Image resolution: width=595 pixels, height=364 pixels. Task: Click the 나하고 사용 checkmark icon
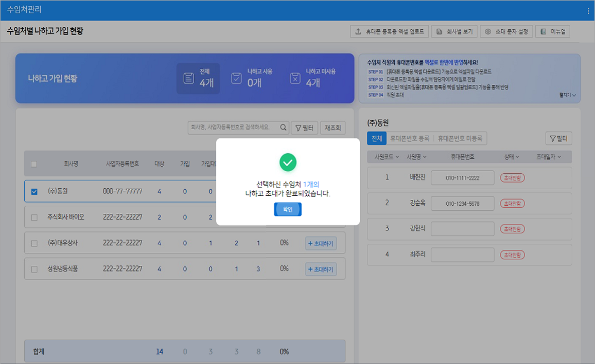pyautogui.click(x=236, y=79)
